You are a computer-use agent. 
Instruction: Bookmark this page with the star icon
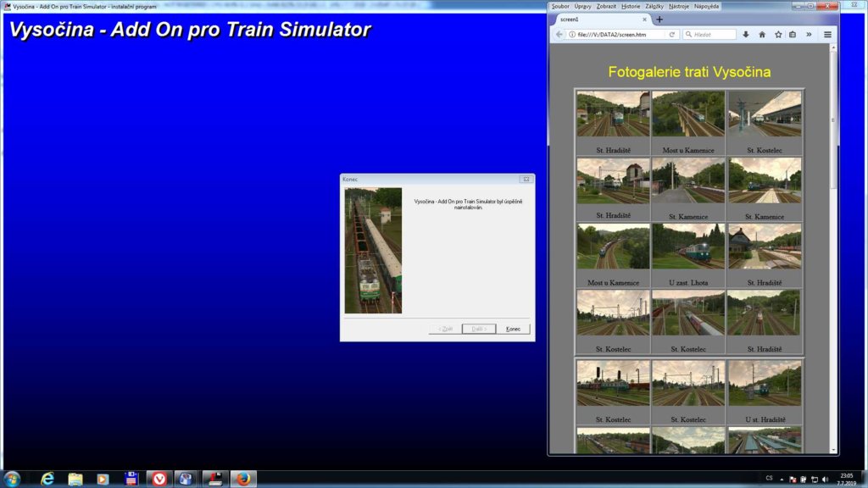(x=778, y=34)
